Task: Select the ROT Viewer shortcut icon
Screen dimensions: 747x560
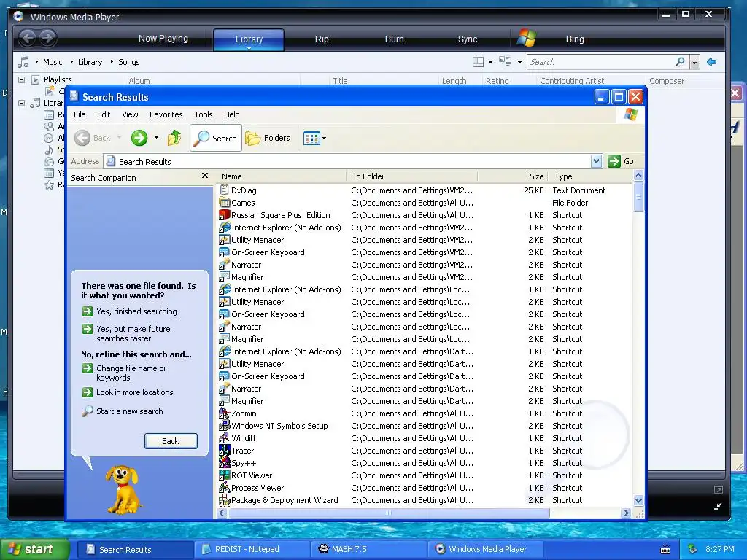Action: [x=224, y=475]
